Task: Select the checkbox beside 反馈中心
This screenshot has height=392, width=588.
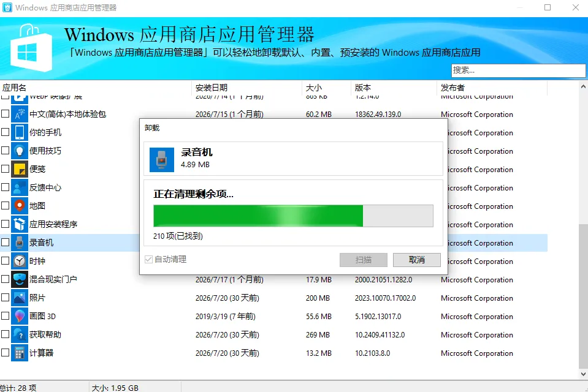Action: pos(6,187)
